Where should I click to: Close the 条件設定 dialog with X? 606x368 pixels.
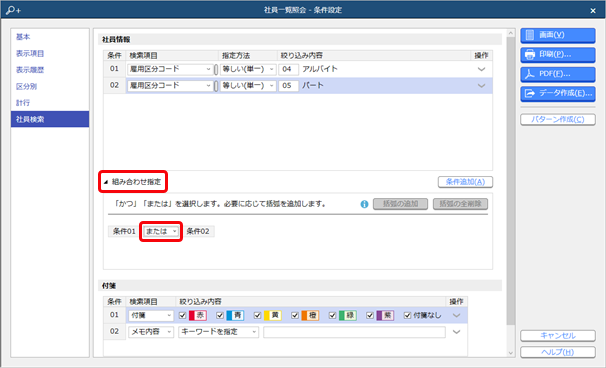(593, 10)
